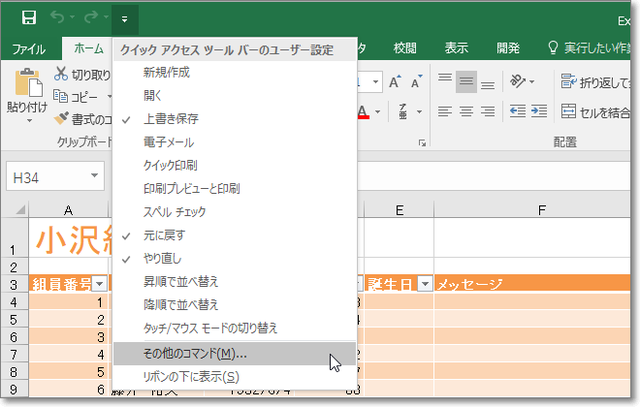Image resolution: width=640 pixels, height=407 pixels.
Task: Toggle the やり直し checked menu entry
Action: (x=162, y=258)
